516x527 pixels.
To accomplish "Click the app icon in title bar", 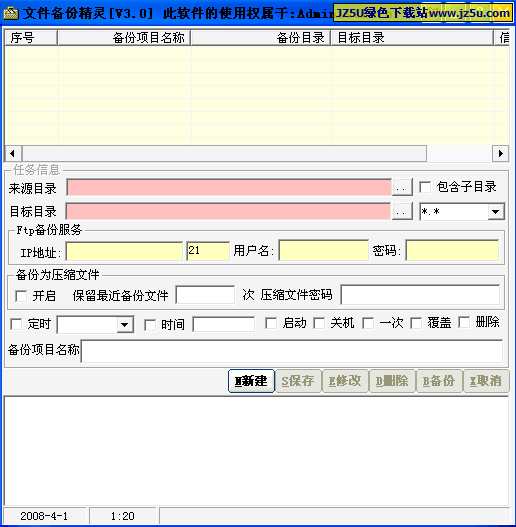I will pos(11,13).
